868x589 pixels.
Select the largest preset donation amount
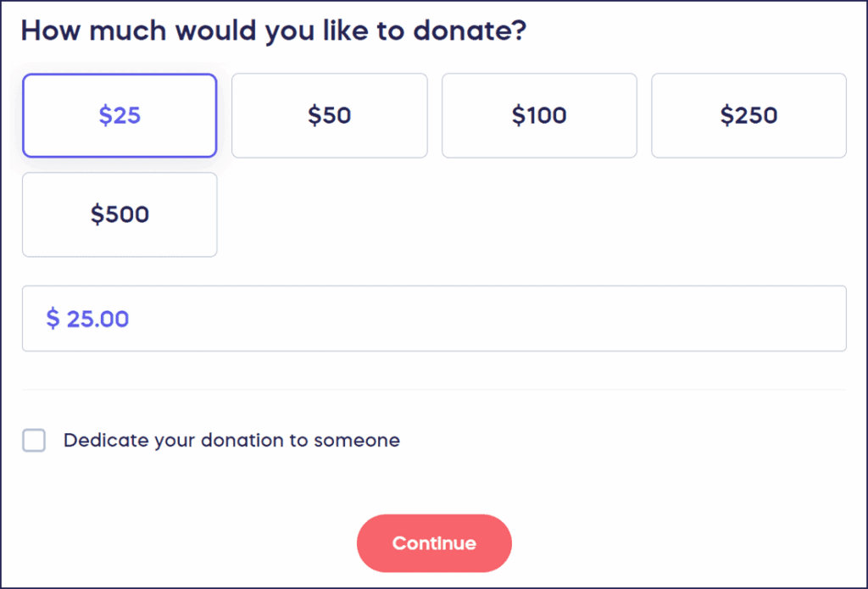120,214
